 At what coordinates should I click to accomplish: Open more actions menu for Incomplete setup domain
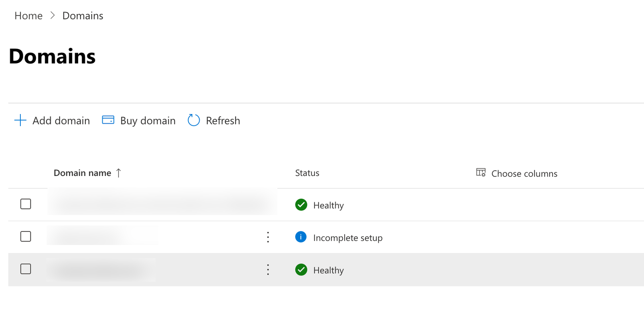tap(268, 237)
